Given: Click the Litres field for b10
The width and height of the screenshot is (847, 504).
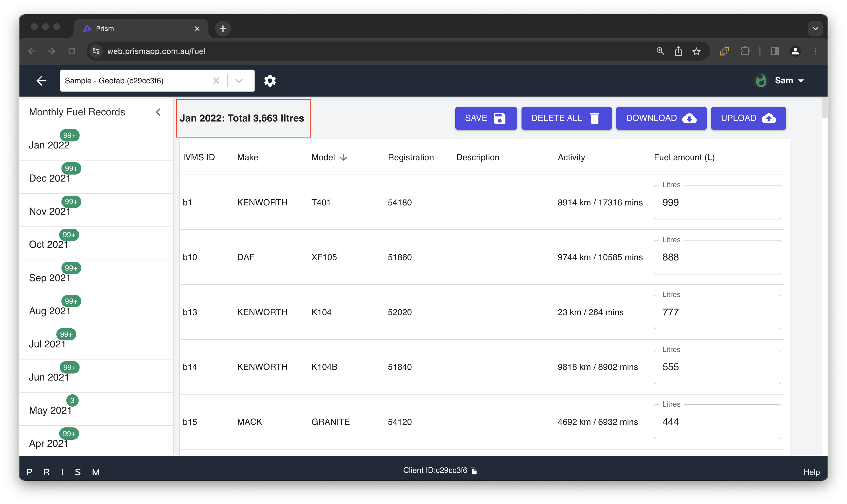Looking at the screenshot, I should 717,257.
